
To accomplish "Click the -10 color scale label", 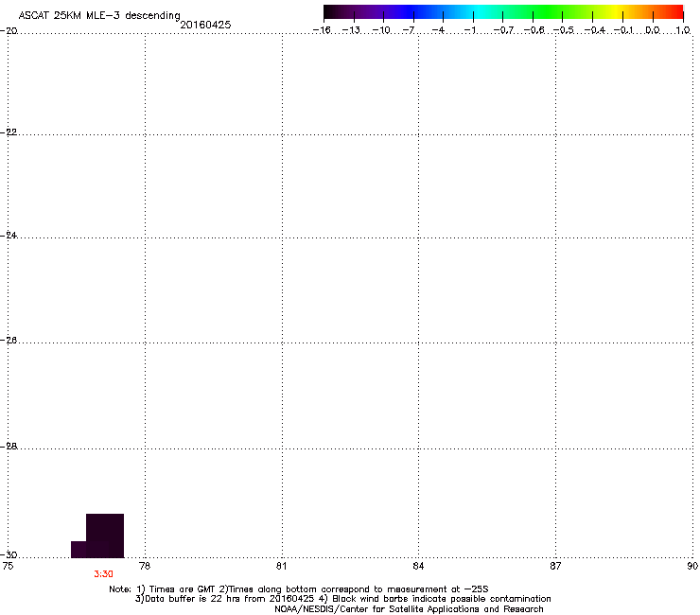I will point(381,30).
